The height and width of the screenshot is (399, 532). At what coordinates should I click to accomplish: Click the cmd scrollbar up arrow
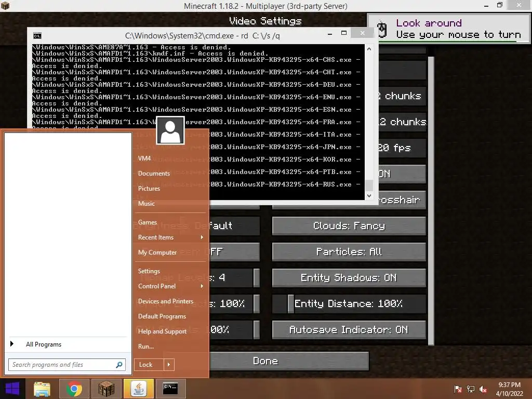(369, 49)
